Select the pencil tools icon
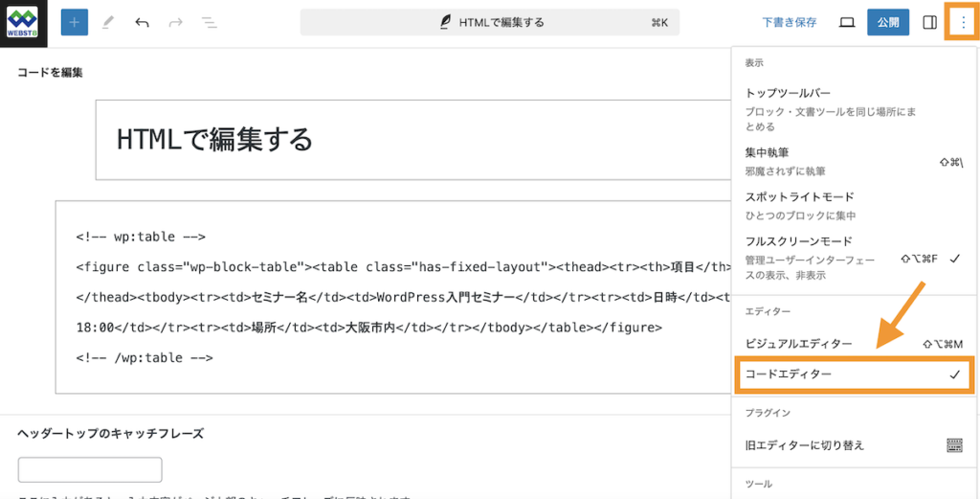This screenshot has height=499, width=980. [108, 23]
